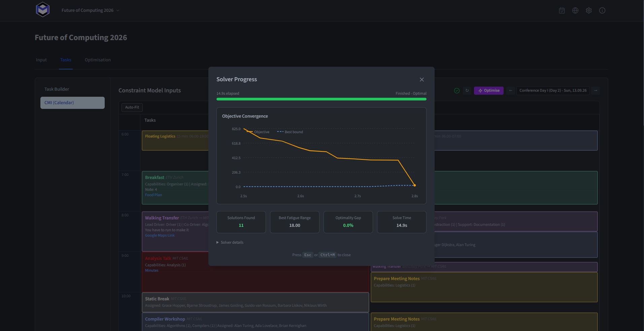Go to previous day arrow
This screenshot has width=644, height=331.
coord(511,91)
